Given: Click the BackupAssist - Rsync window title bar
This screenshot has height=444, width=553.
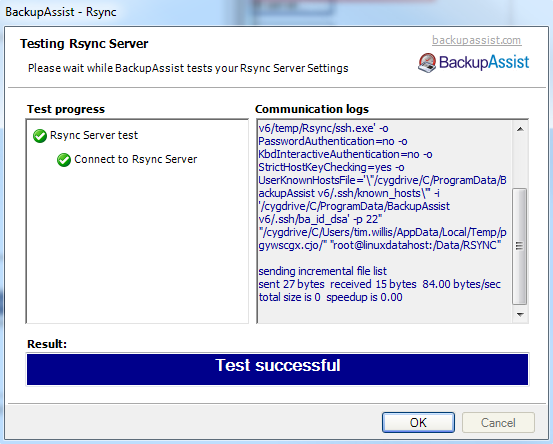Looking at the screenshot, I should tap(276, 12).
